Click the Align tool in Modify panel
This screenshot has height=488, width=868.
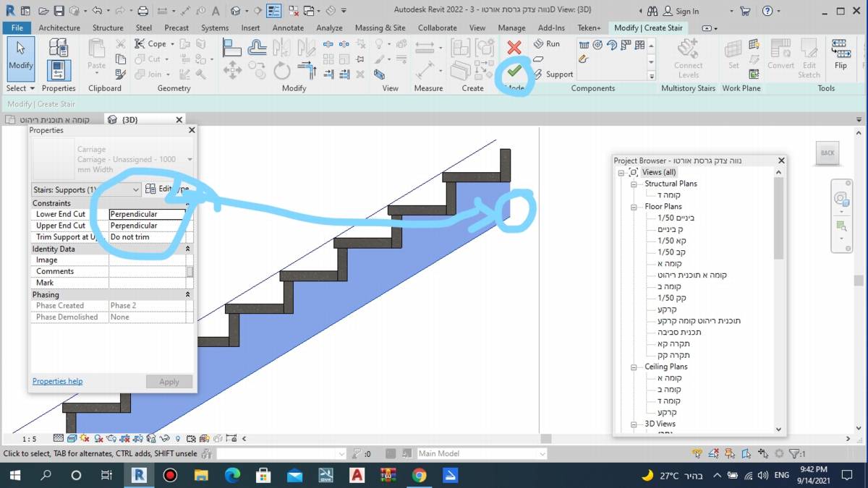click(x=232, y=47)
